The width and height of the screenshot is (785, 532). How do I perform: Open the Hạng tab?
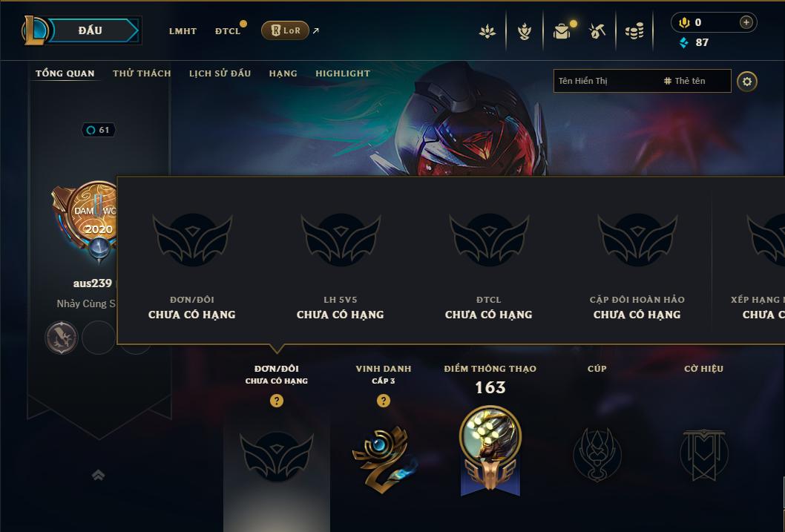pyautogui.click(x=283, y=73)
